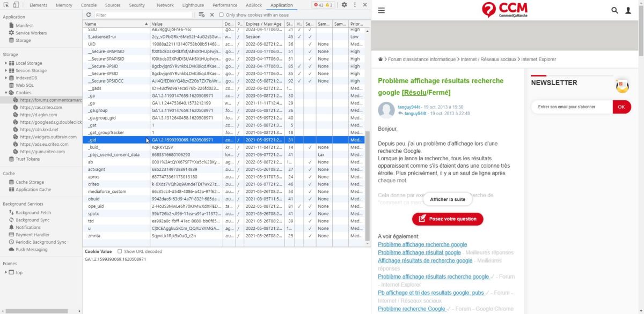Select the cas.criteo.com cookie origin
Image resolution: width=644 pixels, height=314 pixels.
[41, 107]
